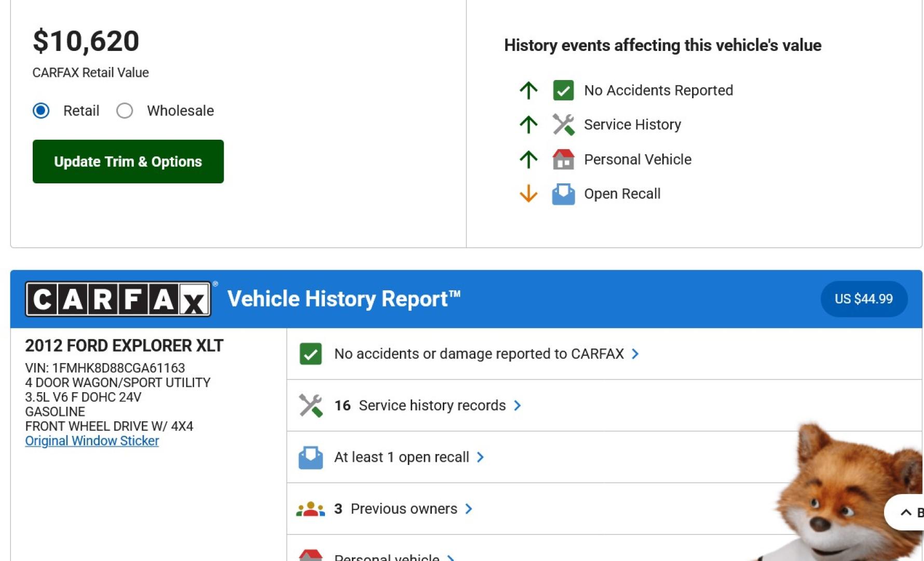Select the Retail value radio button

(41, 111)
